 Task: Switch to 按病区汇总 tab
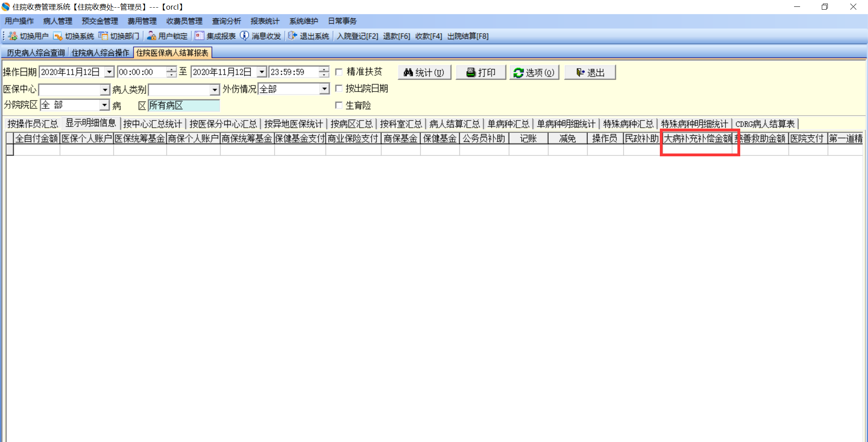(x=351, y=124)
